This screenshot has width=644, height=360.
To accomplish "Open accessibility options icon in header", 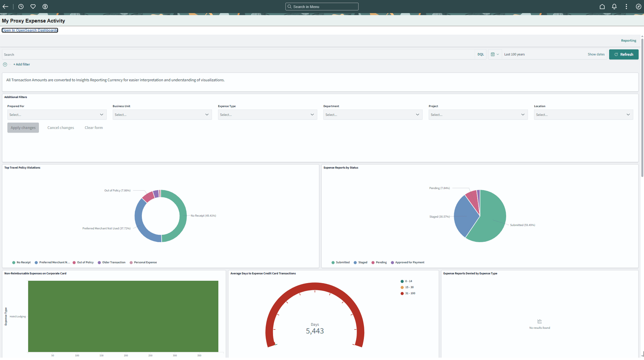I will 45,6.
